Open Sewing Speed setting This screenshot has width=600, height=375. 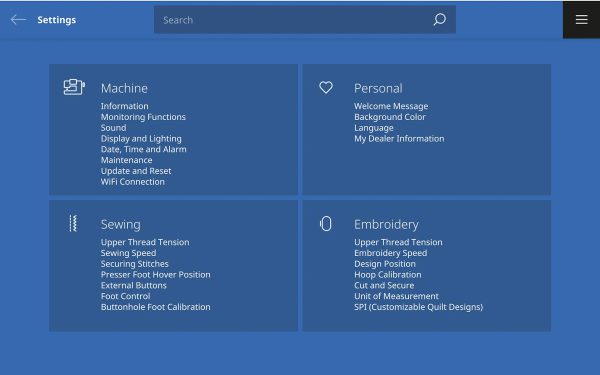click(128, 253)
